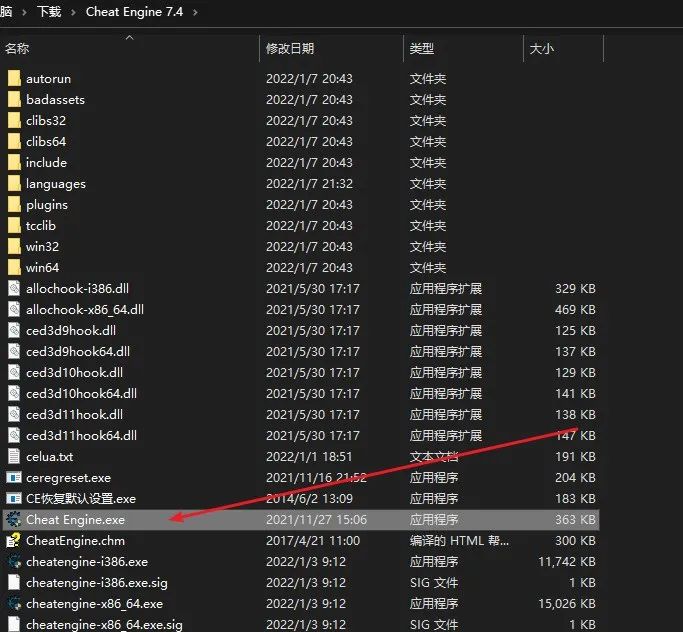The image size is (683, 632).
Task: Click the cheatengine-x86_64.exe application icon
Action: point(14,603)
